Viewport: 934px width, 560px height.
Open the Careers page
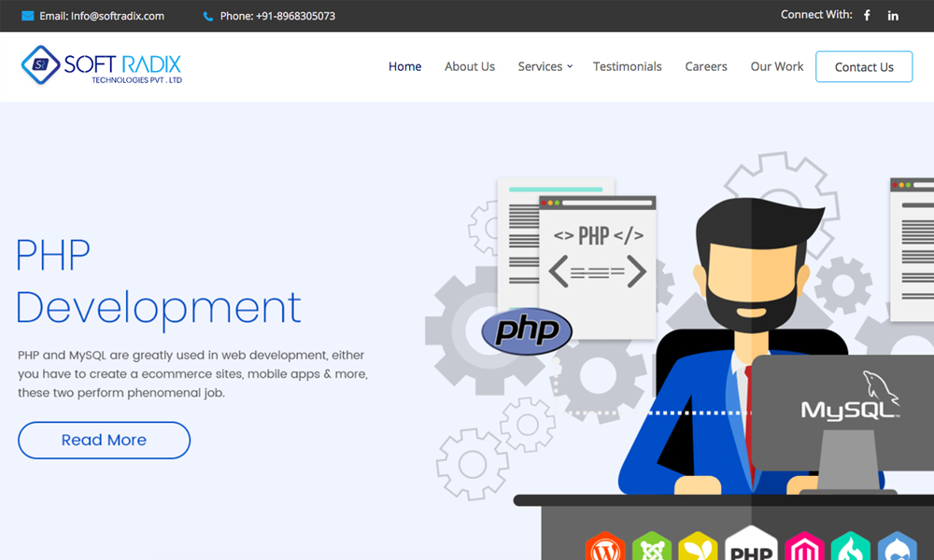click(706, 66)
